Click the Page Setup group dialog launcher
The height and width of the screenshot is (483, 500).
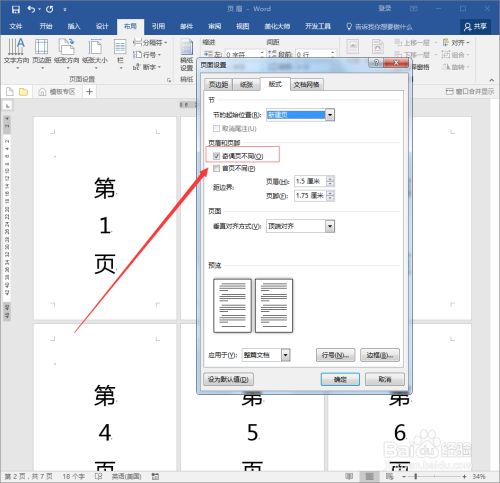pyautogui.click(x=169, y=80)
